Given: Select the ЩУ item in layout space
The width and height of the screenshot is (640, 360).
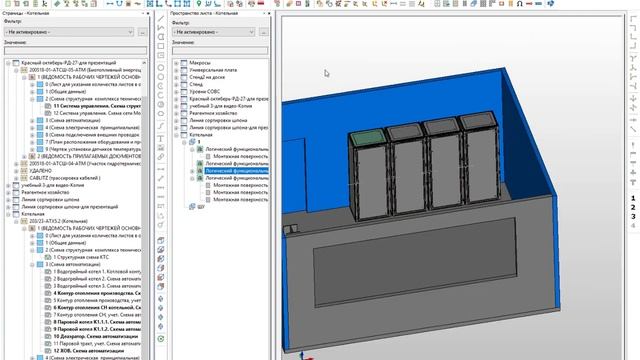Looking at the screenshot, I should coord(201,207).
